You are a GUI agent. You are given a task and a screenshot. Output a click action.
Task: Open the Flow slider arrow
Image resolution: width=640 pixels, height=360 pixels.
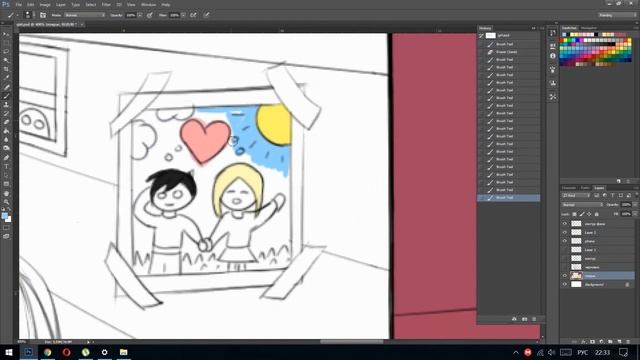(183, 15)
